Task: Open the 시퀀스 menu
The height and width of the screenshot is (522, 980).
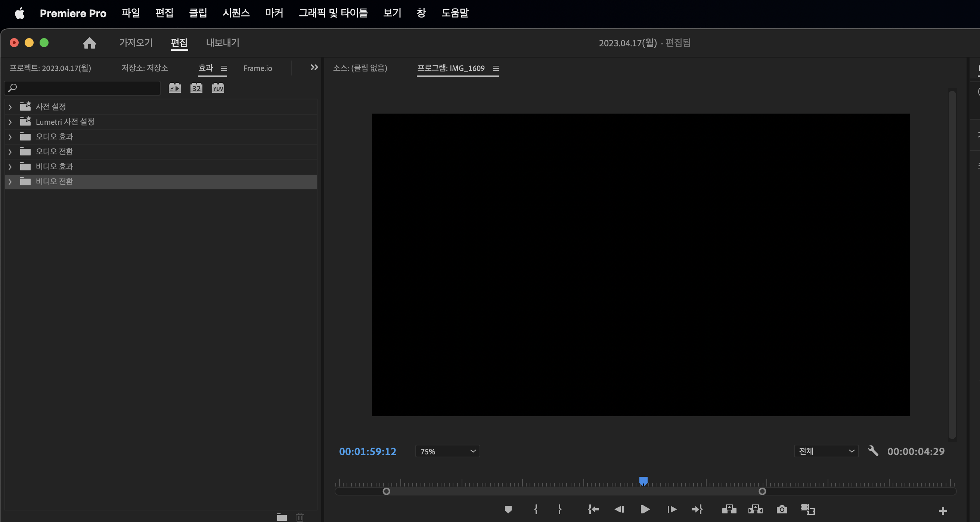Action: [236, 13]
